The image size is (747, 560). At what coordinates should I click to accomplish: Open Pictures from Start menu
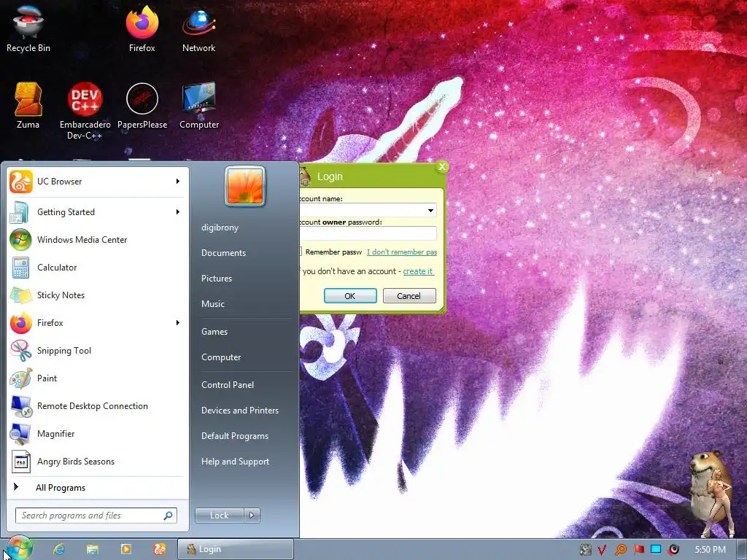216,279
